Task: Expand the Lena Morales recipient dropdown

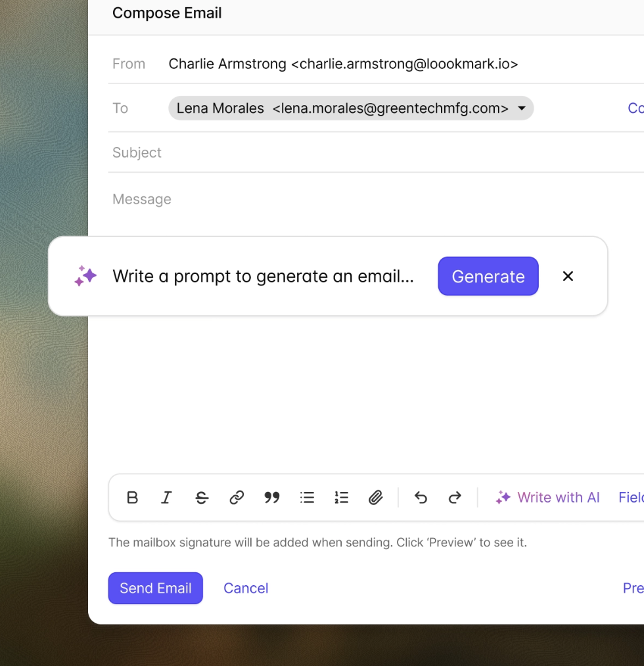Action: pyautogui.click(x=521, y=108)
